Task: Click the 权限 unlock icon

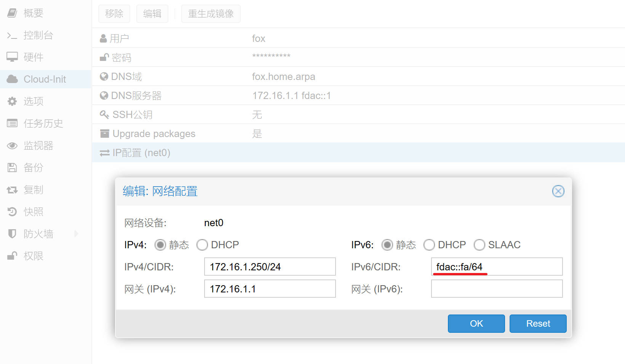Action: click(12, 256)
